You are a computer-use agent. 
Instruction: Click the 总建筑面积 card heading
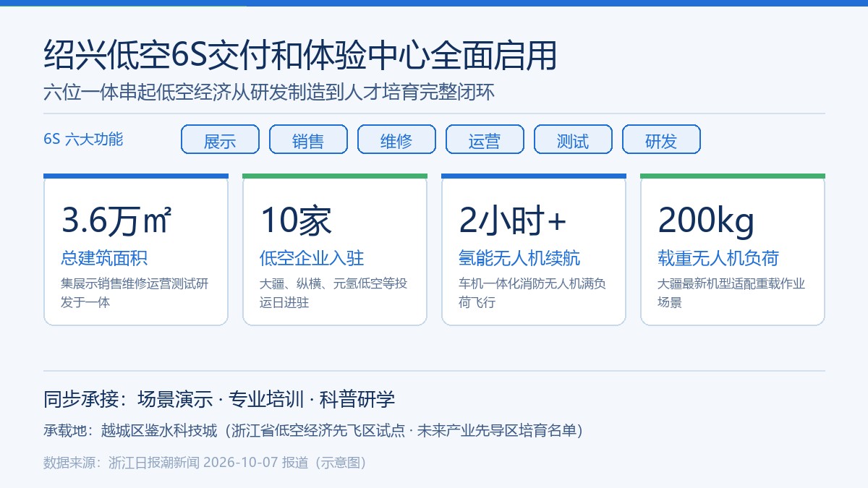[104, 258]
